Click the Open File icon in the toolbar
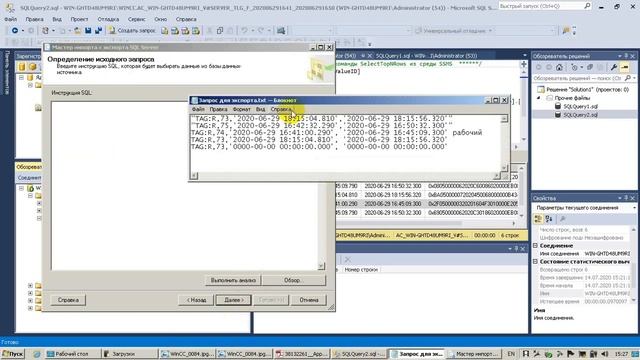Screen dimensions: 640x360 click(78, 31)
